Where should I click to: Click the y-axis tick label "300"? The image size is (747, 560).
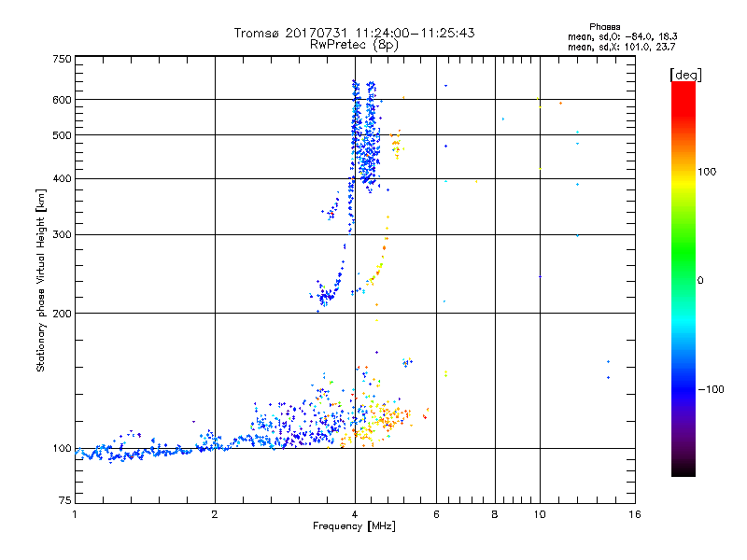tap(62, 235)
